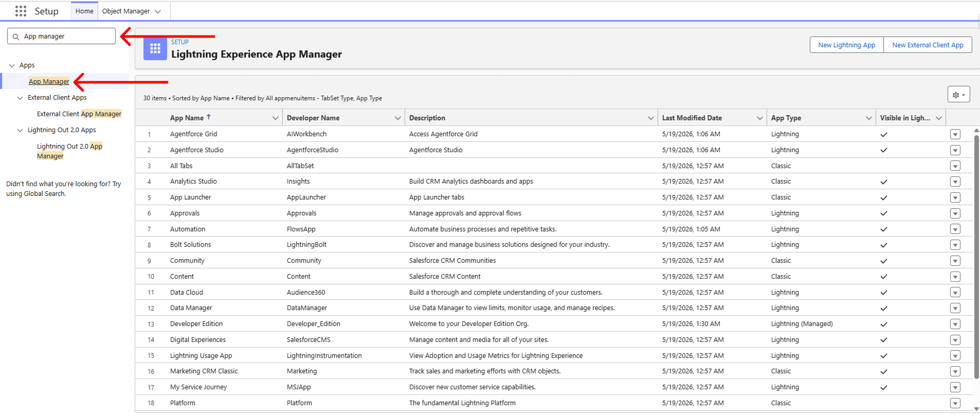Click the search magnifier icon in Quick Find
This screenshot has height=416, width=980.
pos(16,37)
